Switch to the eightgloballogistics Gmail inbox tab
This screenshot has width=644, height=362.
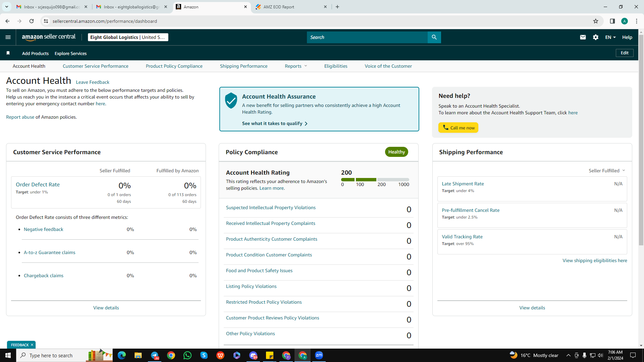click(131, 7)
